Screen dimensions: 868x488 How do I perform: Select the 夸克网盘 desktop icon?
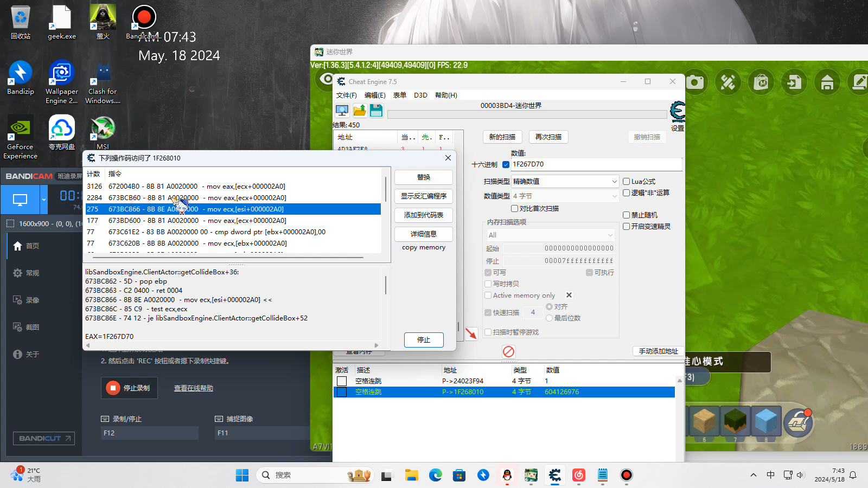coord(62,133)
